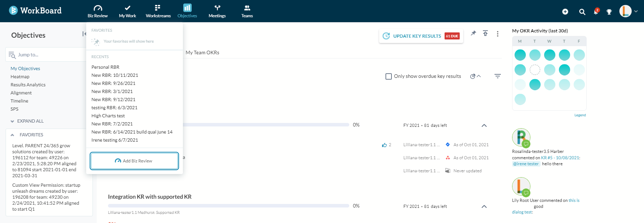Open the Meetings section
The height and width of the screenshot is (223, 644).
(217, 11)
